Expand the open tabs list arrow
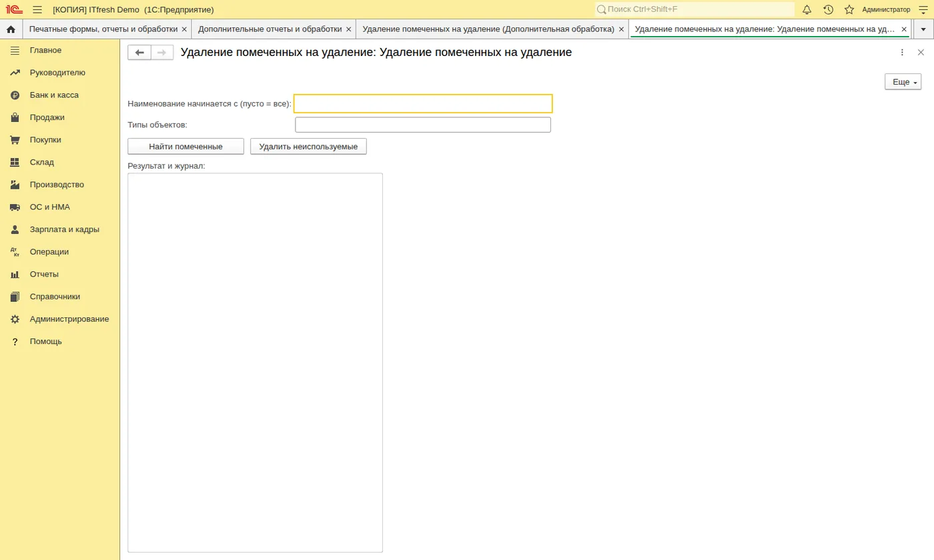 point(923,29)
